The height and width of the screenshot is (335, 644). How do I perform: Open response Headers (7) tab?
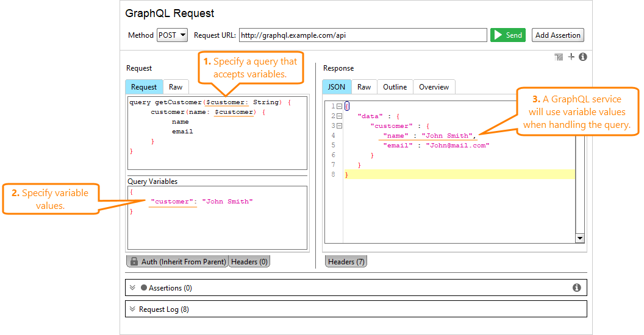pos(346,261)
